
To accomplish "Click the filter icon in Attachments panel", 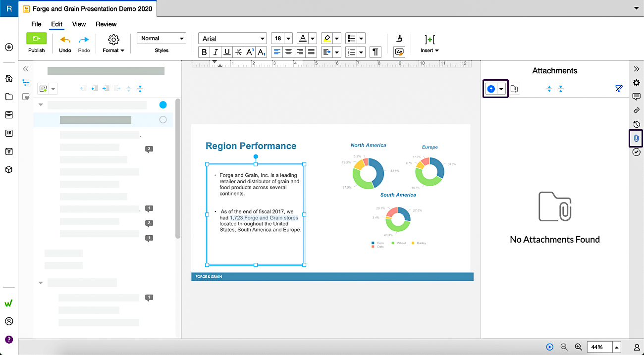I will click(618, 89).
